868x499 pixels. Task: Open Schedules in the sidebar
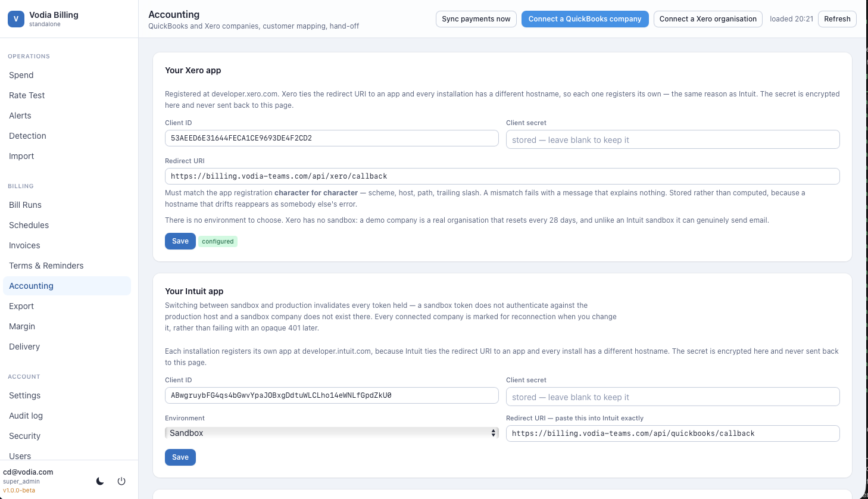pos(67,225)
